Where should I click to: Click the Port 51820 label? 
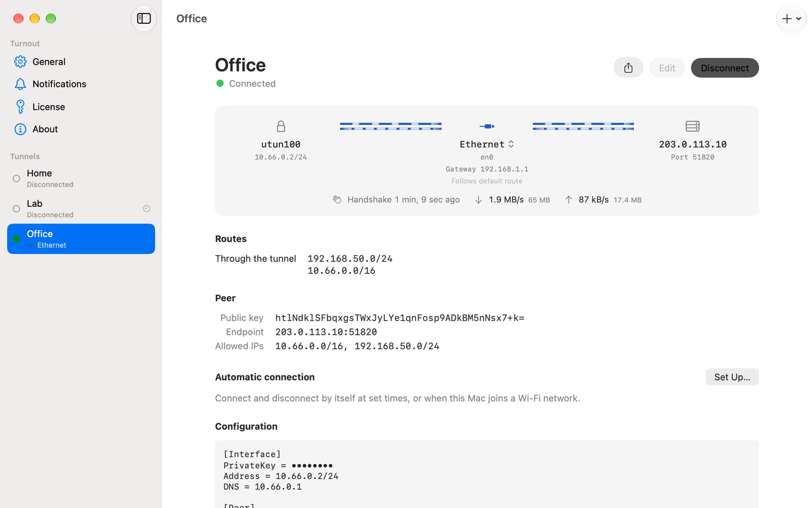point(692,157)
